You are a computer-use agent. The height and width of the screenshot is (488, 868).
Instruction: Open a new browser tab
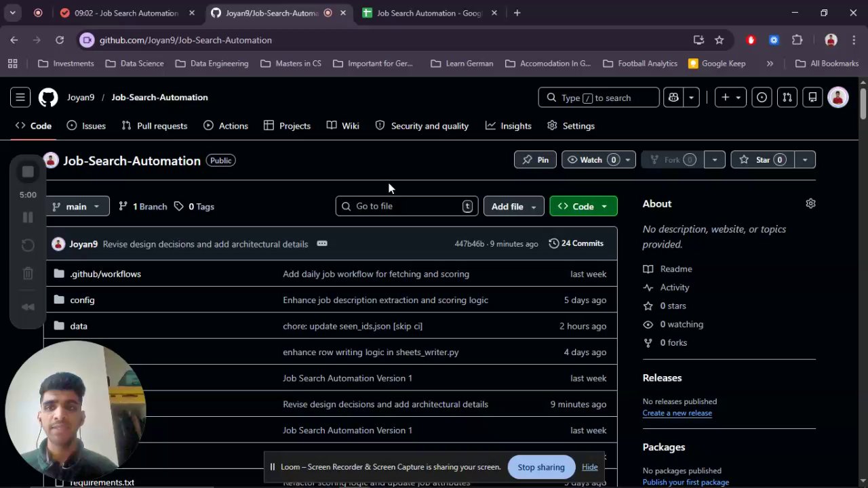(517, 13)
